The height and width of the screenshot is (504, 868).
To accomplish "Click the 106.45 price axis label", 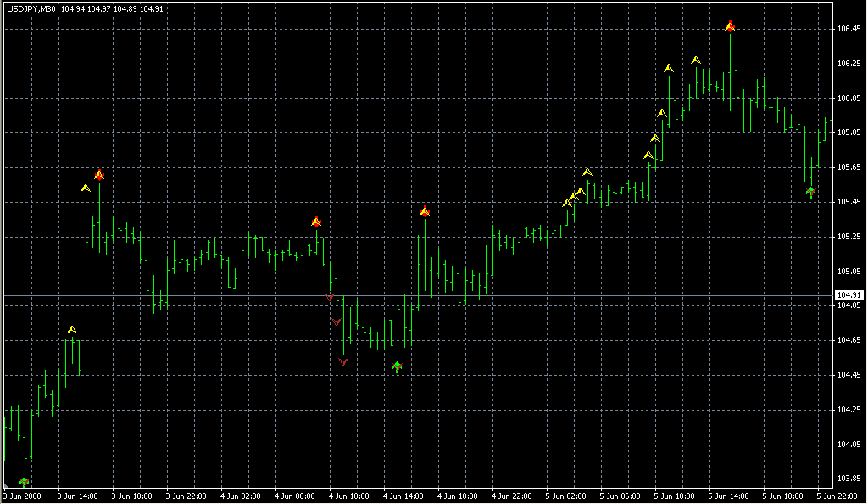I will click(x=849, y=29).
